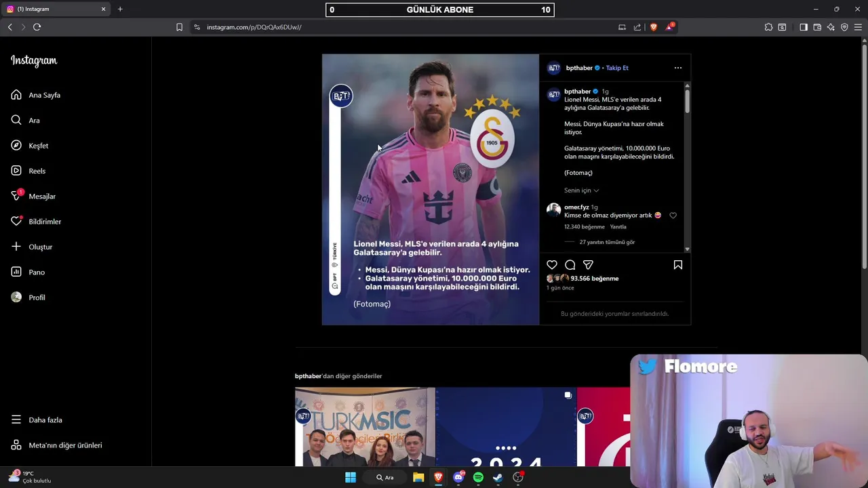Show all 27 replies
Image resolution: width=868 pixels, height=488 pixels.
click(607, 242)
